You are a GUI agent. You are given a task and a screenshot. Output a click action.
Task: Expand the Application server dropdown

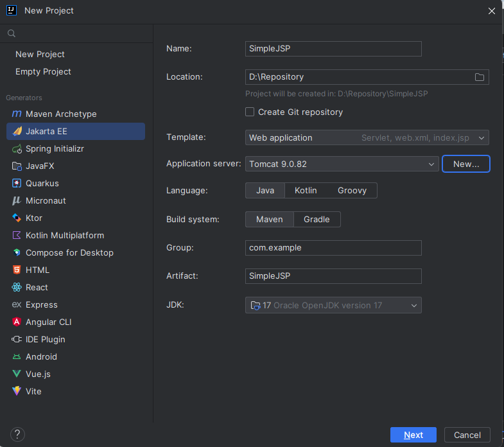pos(342,164)
